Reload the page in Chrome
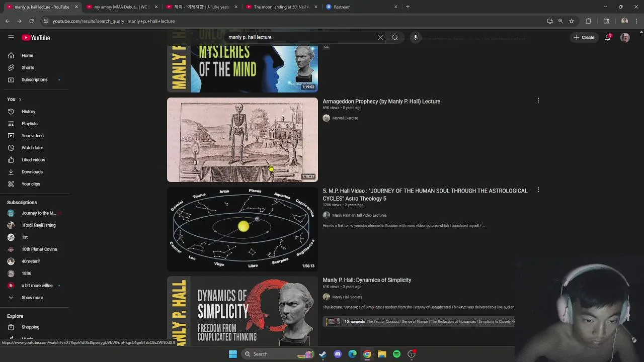 [31, 21]
